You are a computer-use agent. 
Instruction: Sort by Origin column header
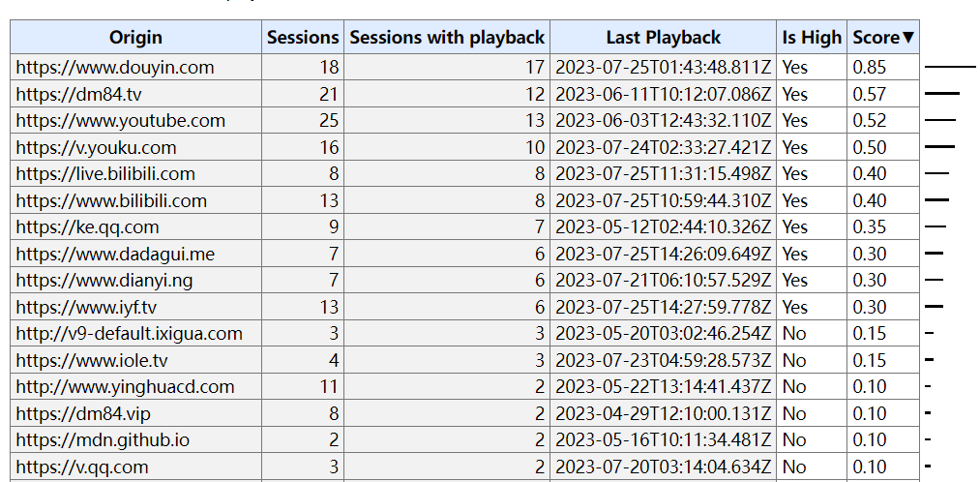[135, 38]
